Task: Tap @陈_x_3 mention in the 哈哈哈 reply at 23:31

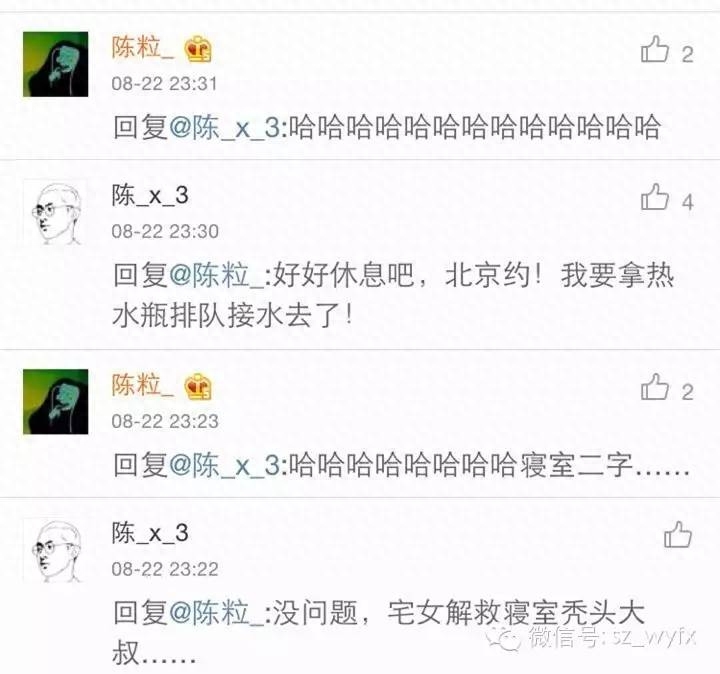Action: click(x=225, y=127)
